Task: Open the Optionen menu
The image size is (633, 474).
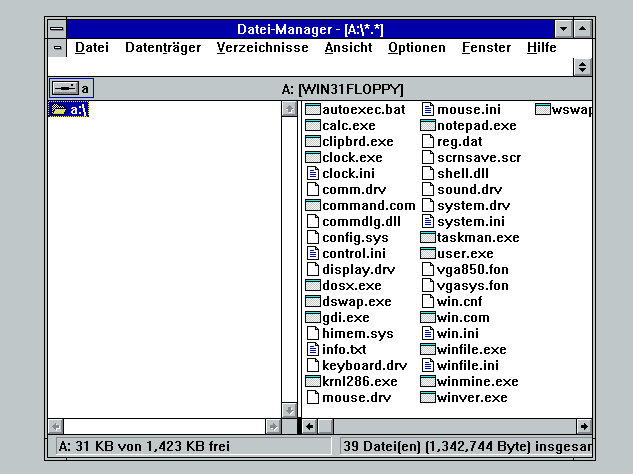Action: tap(417, 48)
